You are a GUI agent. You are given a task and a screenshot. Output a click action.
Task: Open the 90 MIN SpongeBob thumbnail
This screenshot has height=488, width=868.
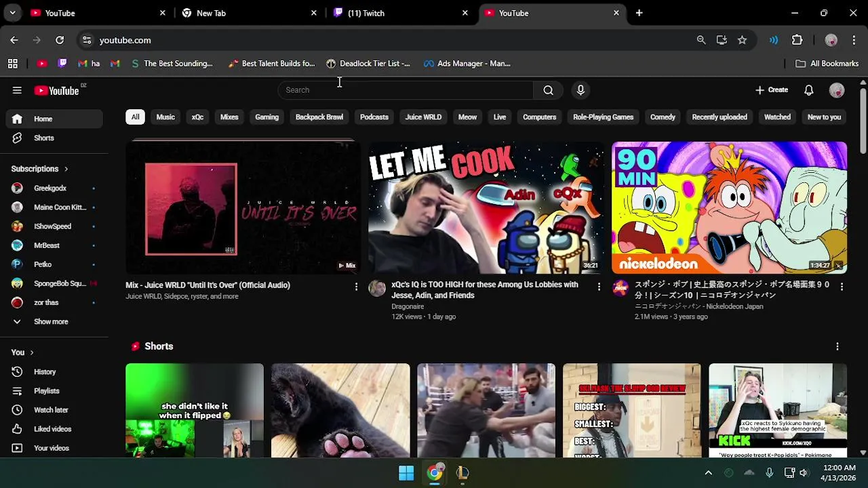point(729,207)
